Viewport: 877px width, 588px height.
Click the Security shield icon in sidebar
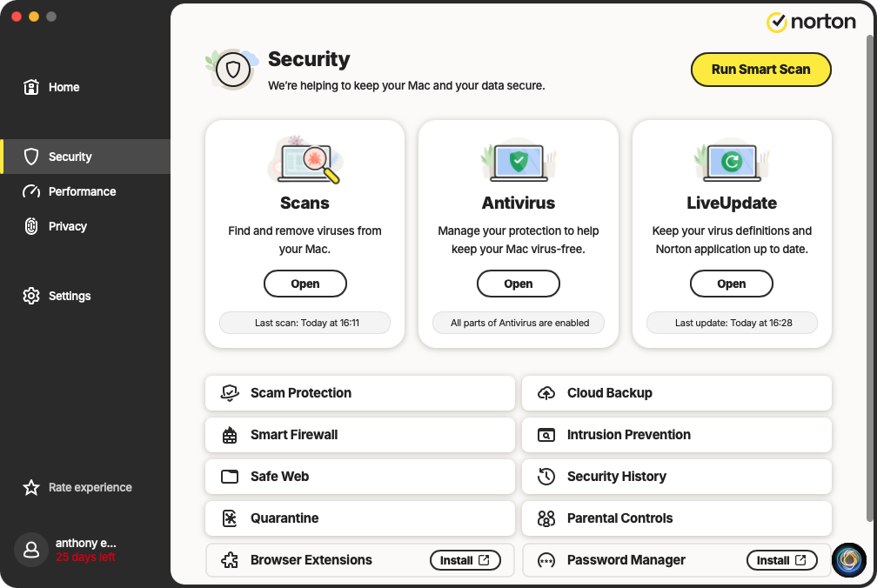(31, 157)
